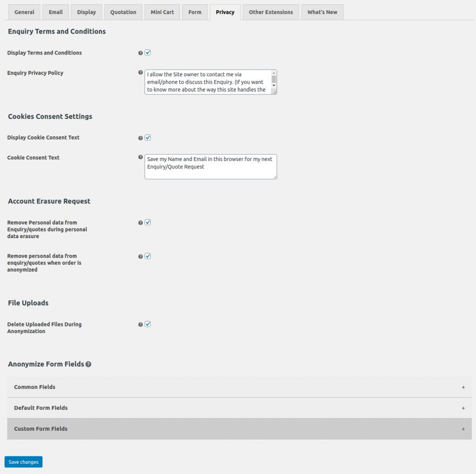Click help icon beside Cookie Consent Text field
Screen dimensions: 476x474
pos(140,157)
